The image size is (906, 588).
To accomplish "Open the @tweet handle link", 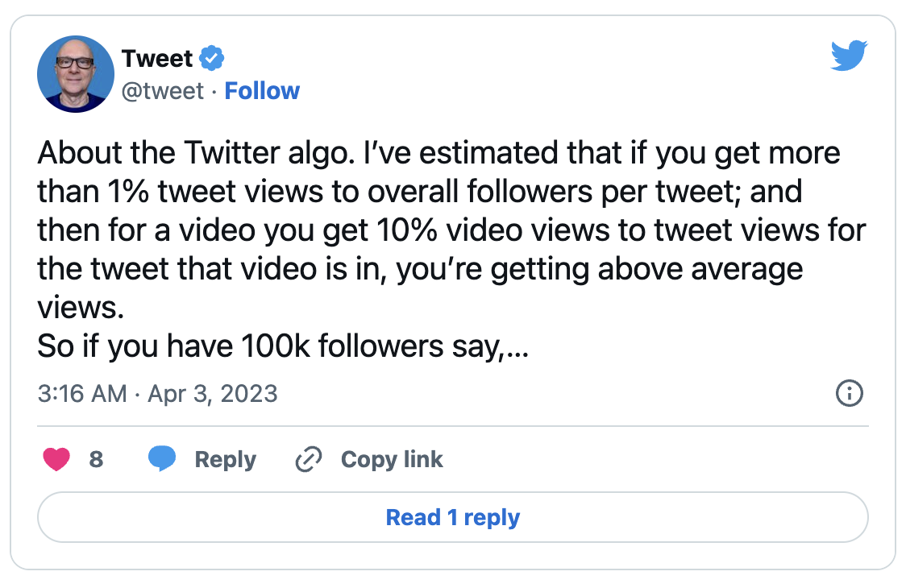I will [162, 91].
